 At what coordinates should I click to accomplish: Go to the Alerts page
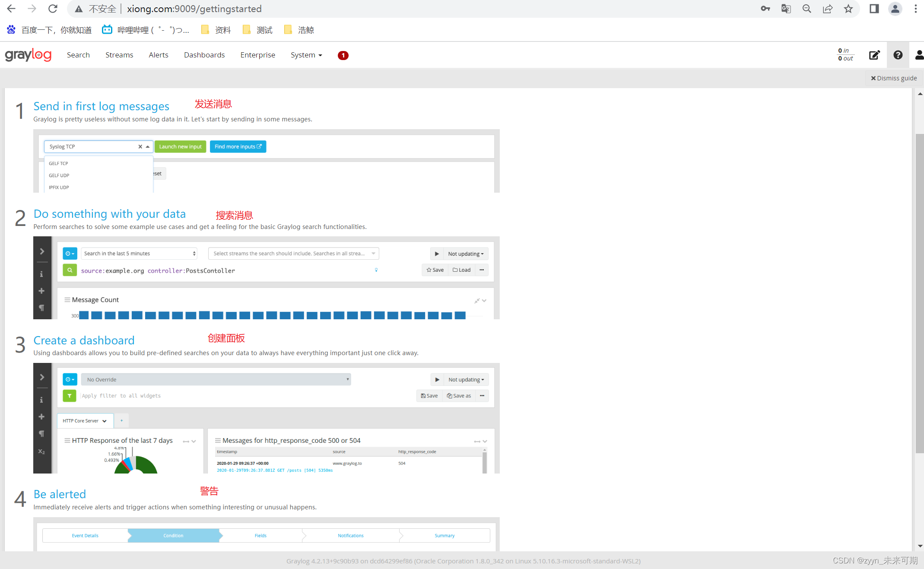click(x=159, y=55)
